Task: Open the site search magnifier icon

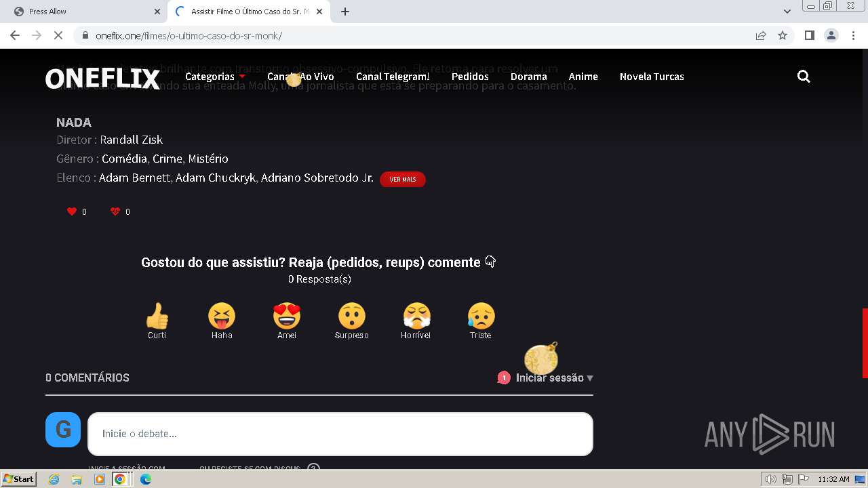Action: pos(804,77)
